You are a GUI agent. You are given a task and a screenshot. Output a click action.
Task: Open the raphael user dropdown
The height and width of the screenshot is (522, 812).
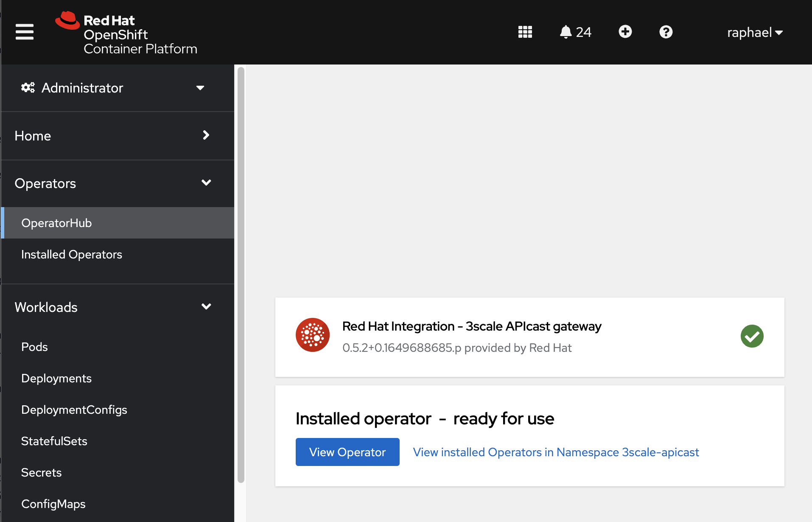[754, 32]
